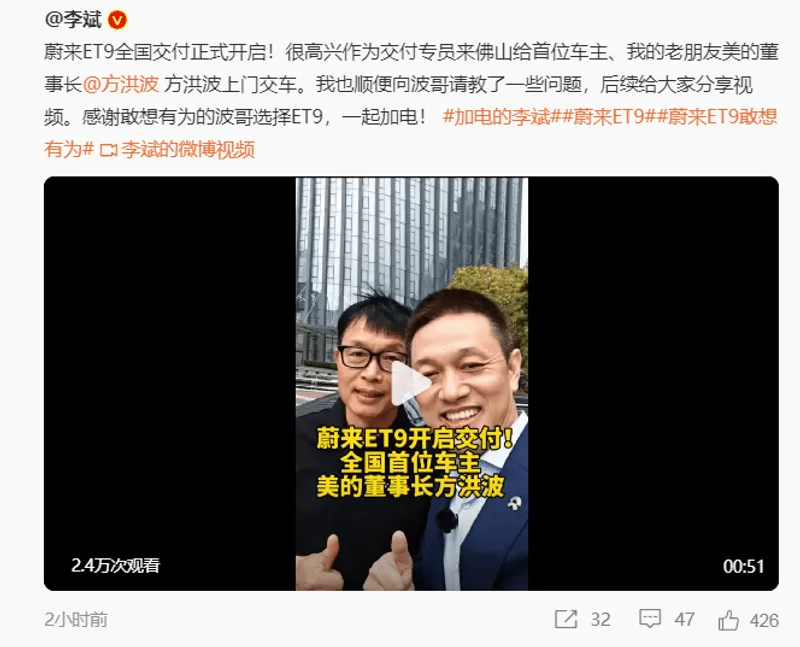Click the comment count 47

coord(684,619)
